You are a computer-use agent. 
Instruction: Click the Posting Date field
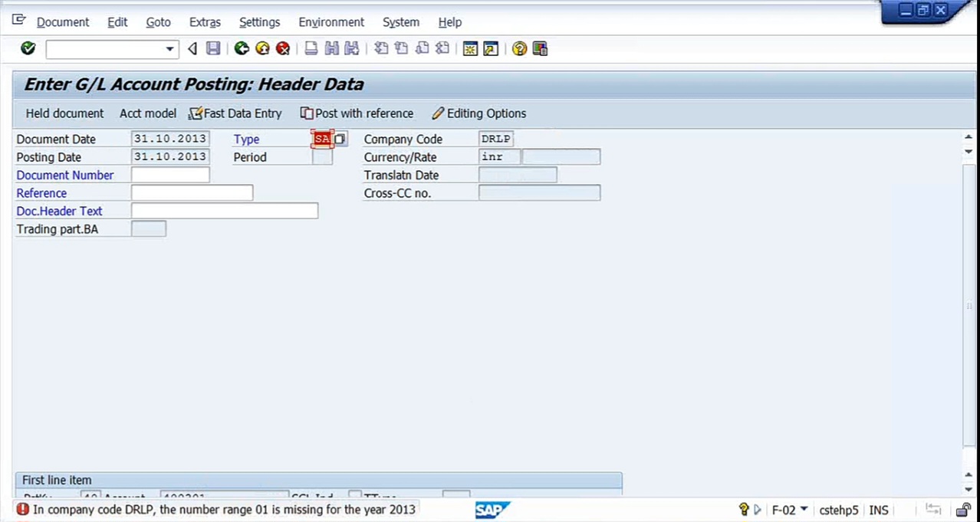[170, 156]
